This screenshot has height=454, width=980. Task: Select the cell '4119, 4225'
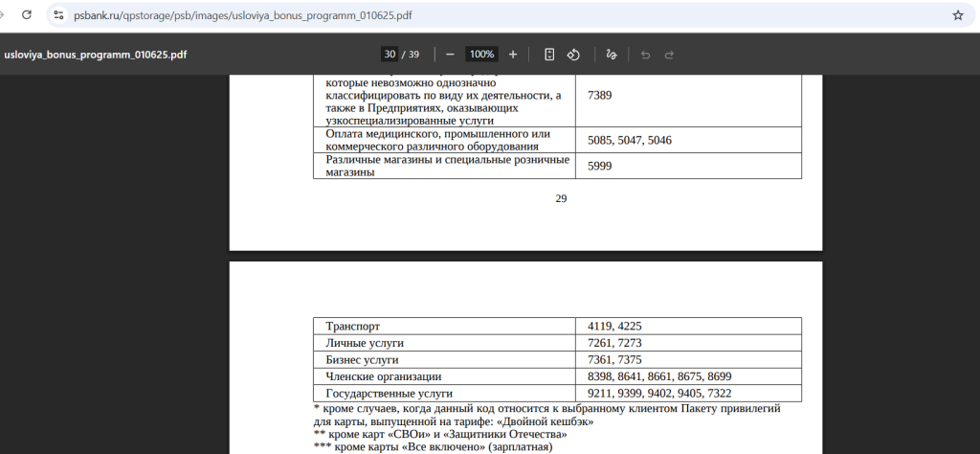[x=688, y=326]
